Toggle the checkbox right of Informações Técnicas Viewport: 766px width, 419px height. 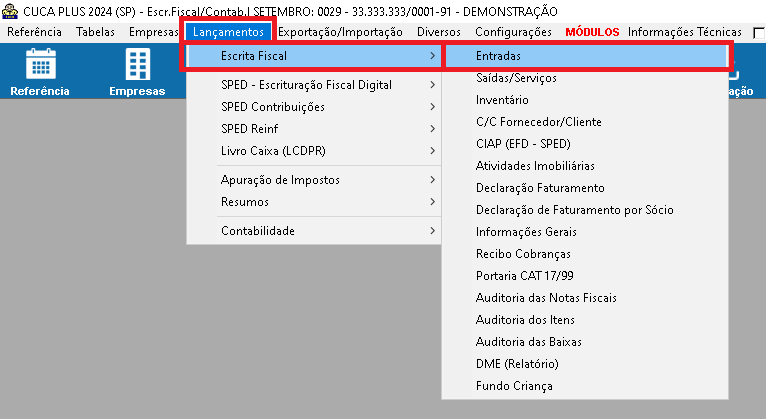point(759,33)
